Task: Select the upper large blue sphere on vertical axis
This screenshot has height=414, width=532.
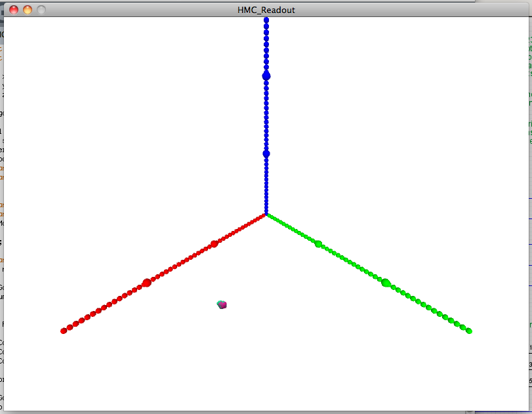Action: coord(266,76)
